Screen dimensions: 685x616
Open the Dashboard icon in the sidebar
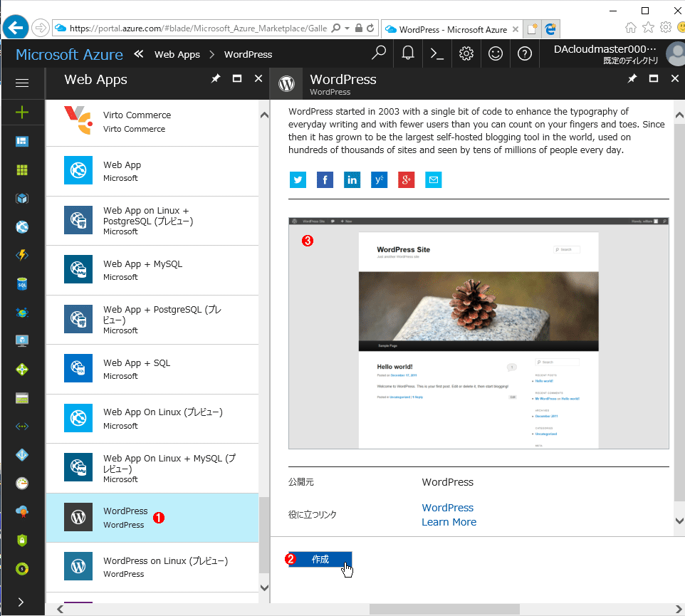point(23,141)
